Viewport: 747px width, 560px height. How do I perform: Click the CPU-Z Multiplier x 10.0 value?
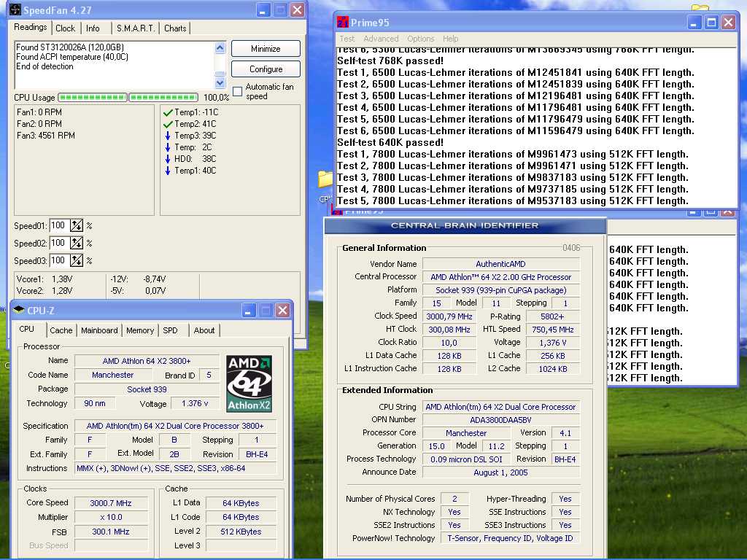(111, 517)
